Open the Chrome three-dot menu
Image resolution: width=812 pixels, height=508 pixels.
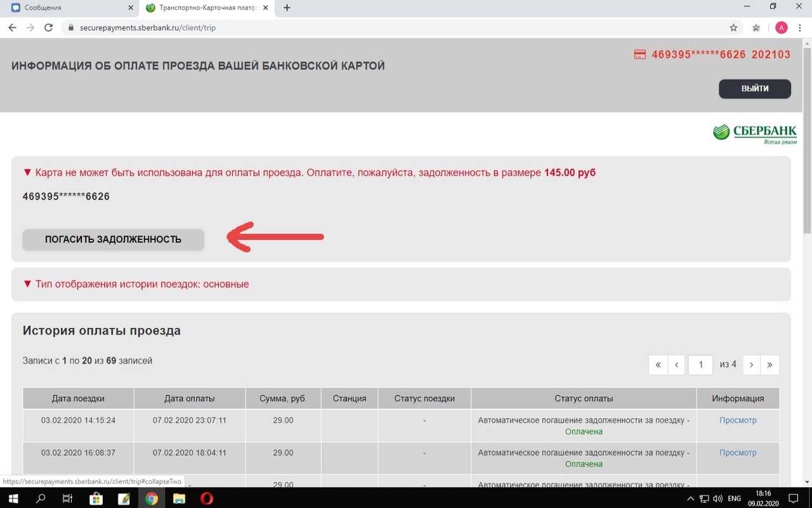click(800, 28)
